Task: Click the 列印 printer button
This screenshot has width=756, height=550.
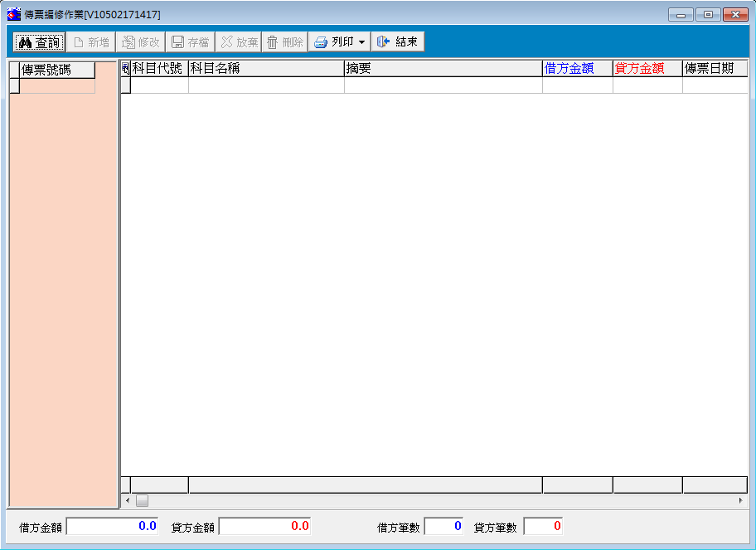Action: (x=333, y=42)
